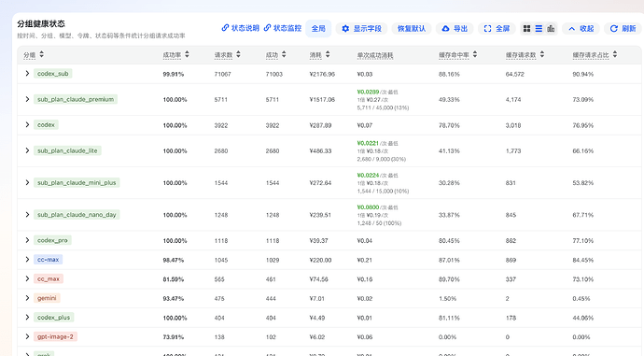Viewport: 644px width, 356px height.
Task: Sort by the 成功率 column arrows
Action: point(187,54)
